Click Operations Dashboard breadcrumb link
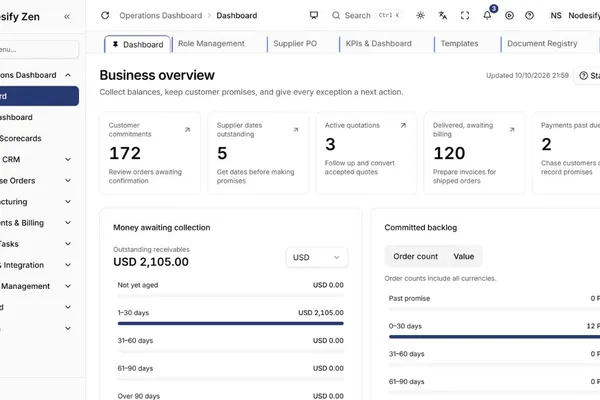Screen dimensions: 600x400 click(161, 15)
